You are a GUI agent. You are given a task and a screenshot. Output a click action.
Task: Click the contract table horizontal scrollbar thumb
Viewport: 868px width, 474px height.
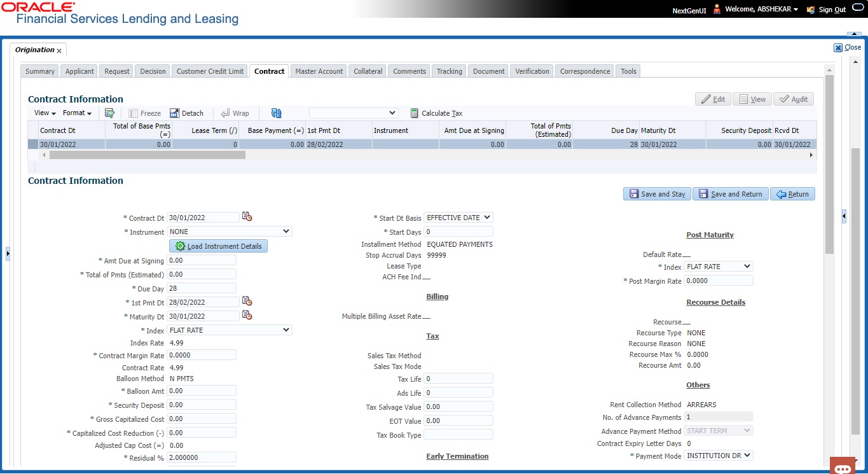(x=147, y=155)
